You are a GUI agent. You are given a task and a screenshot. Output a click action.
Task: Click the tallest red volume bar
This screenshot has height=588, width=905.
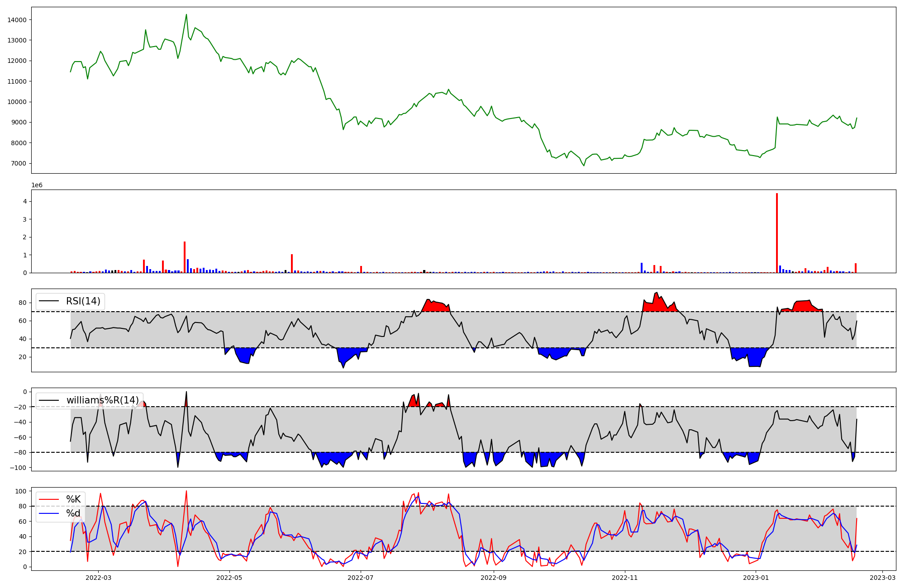tap(777, 233)
